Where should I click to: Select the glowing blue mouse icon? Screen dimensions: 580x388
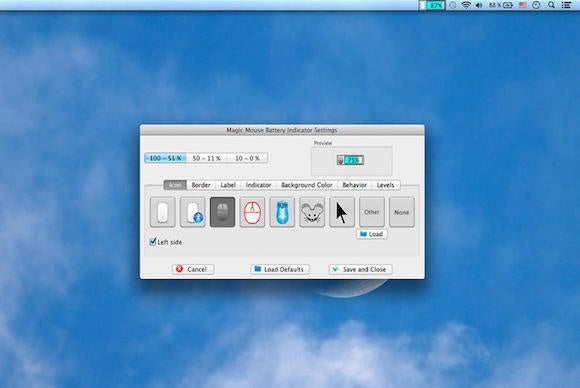point(282,212)
